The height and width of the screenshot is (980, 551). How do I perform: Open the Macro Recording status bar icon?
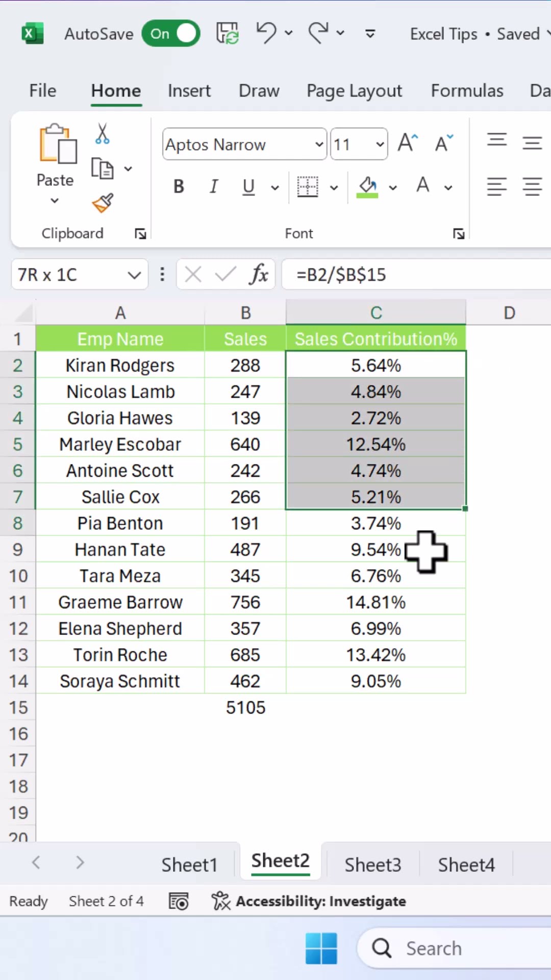[179, 901]
